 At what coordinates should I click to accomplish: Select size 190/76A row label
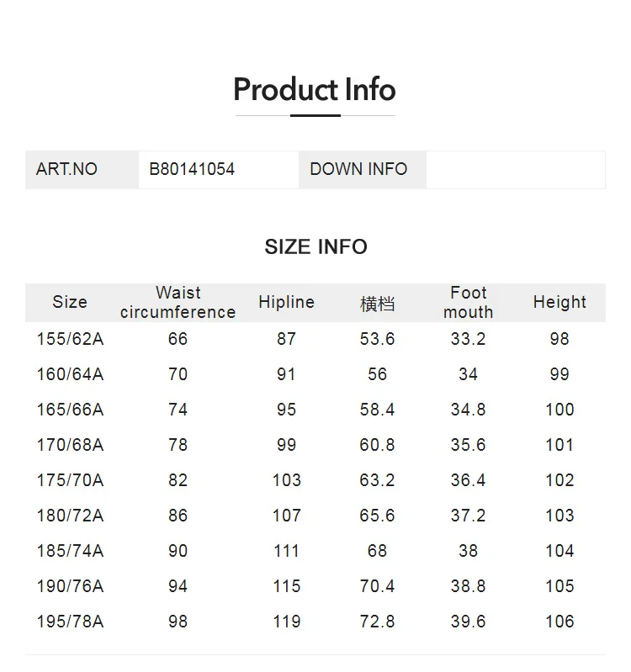click(x=71, y=586)
